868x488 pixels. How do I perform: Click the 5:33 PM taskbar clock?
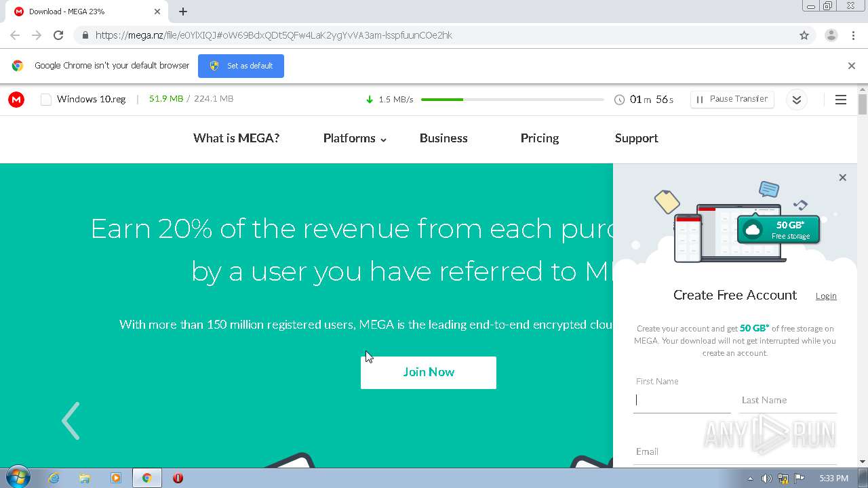pos(833,479)
